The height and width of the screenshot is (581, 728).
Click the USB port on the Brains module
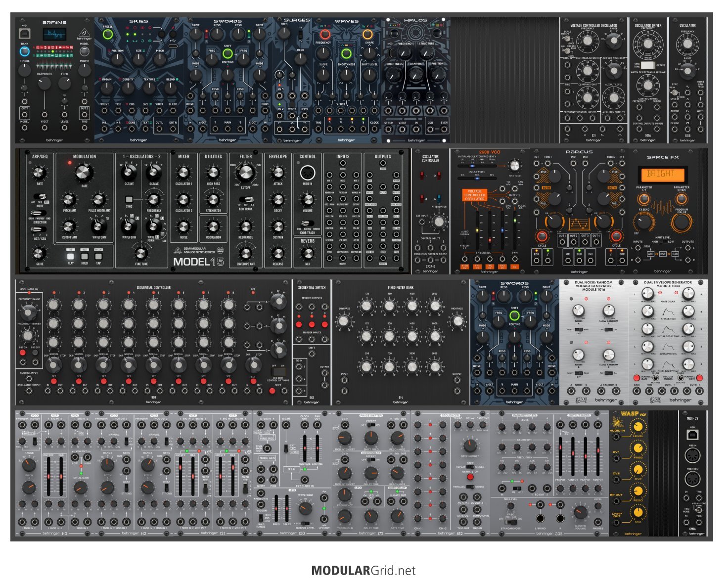click(x=24, y=34)
